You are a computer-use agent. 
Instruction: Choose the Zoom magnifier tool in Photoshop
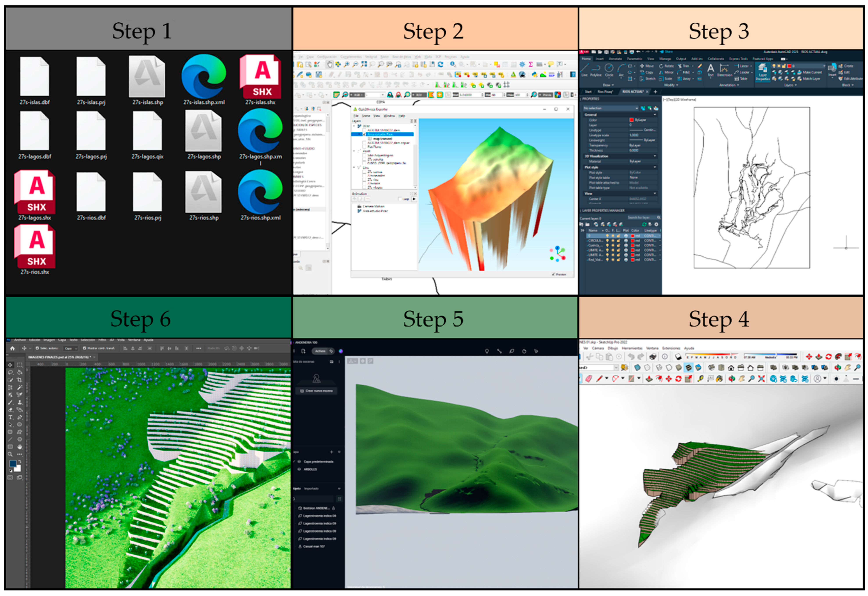(x=11, y=454)
